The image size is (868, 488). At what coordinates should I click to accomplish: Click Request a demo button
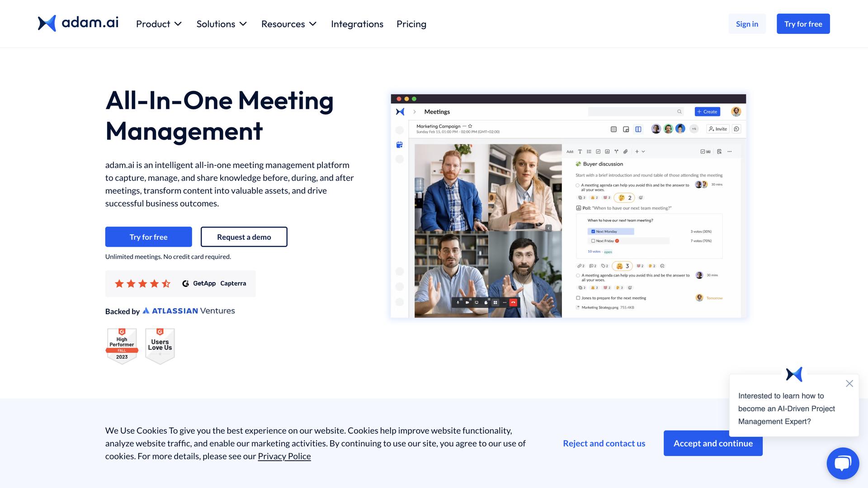point(244,237)
